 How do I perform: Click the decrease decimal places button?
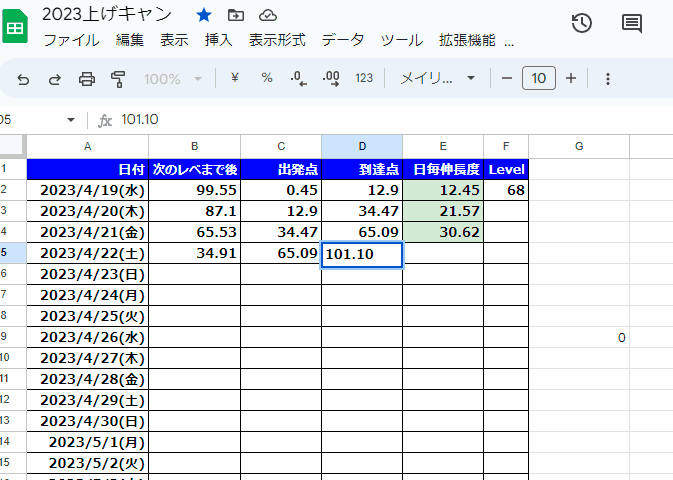[298, 78]
